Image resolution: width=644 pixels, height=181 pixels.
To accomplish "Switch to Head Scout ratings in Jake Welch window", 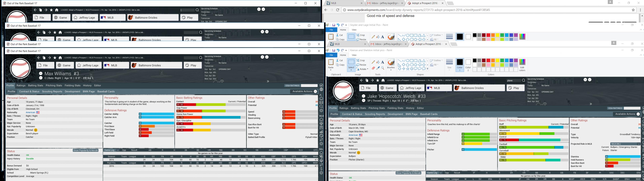I will [632, 108].
